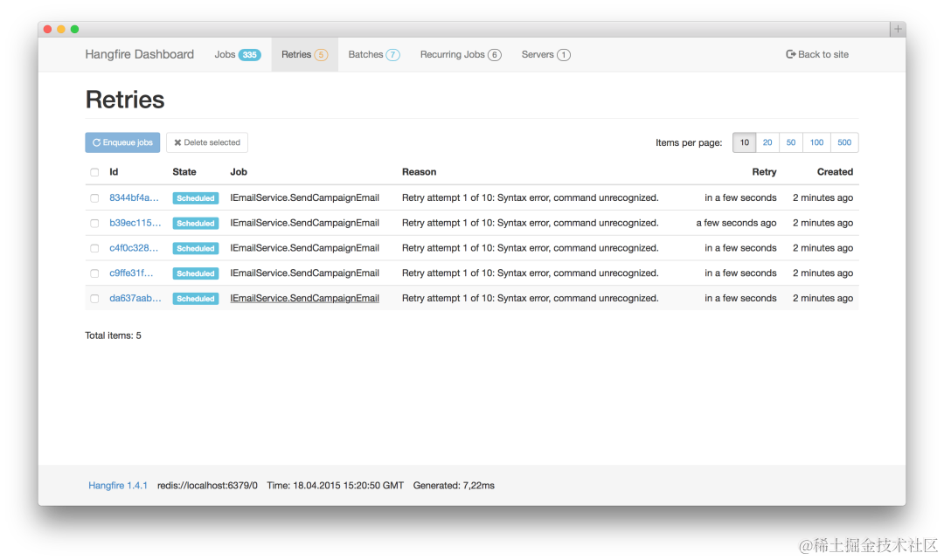Set items per page to 500

click(x=844, y=142)
